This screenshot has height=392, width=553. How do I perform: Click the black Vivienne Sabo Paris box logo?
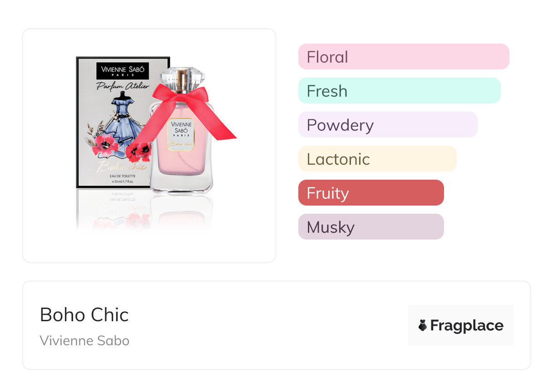123,70
